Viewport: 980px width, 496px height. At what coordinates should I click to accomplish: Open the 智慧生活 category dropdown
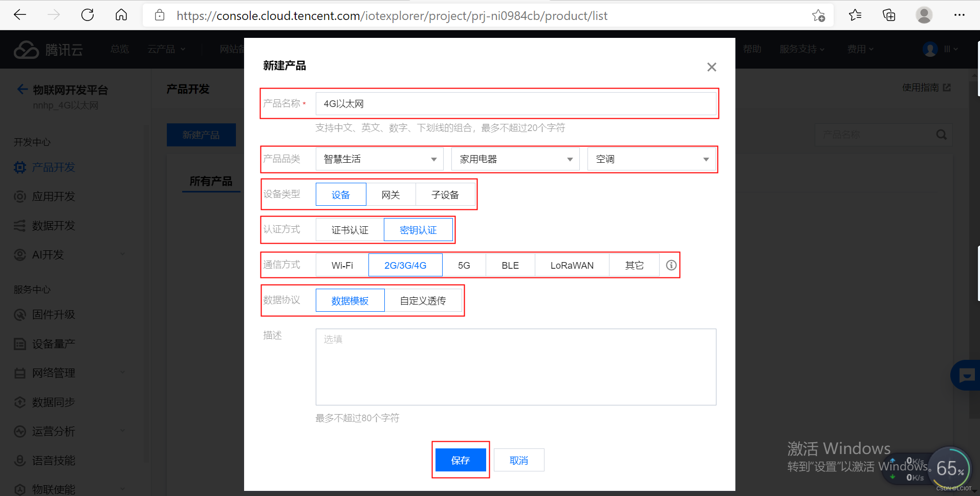(x=380, y=159)
